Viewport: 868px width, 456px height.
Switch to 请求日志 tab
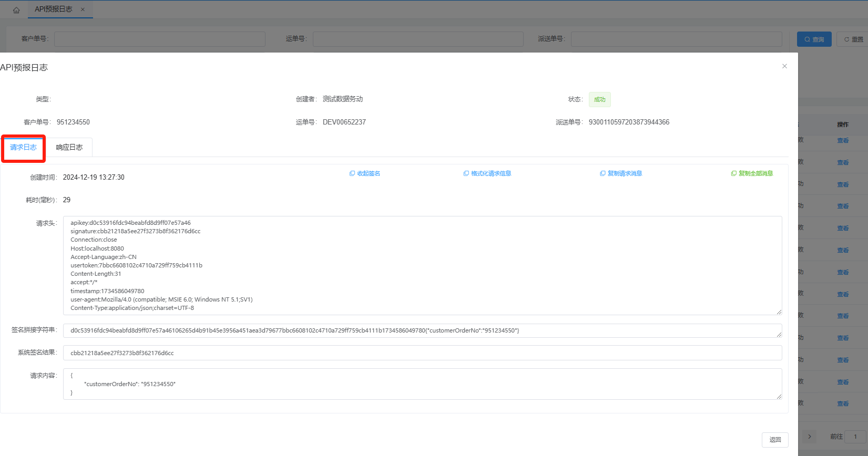23,148
